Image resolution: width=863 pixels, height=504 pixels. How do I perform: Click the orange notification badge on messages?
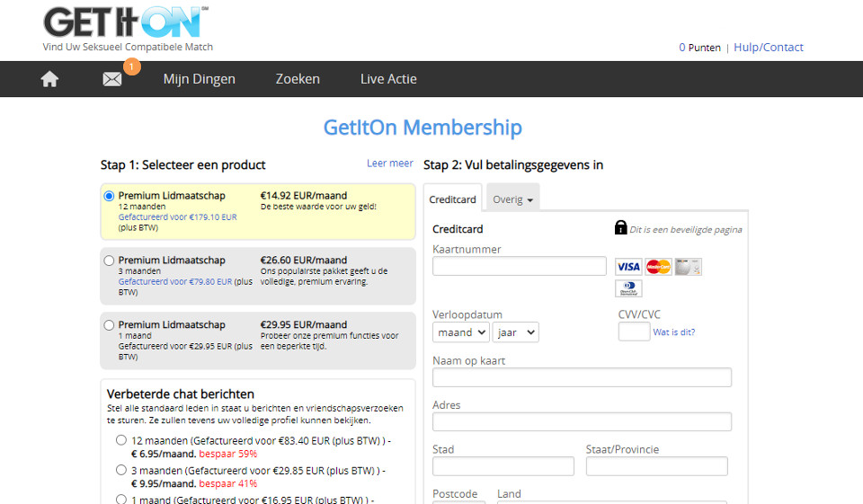click(x=131, y=66)
